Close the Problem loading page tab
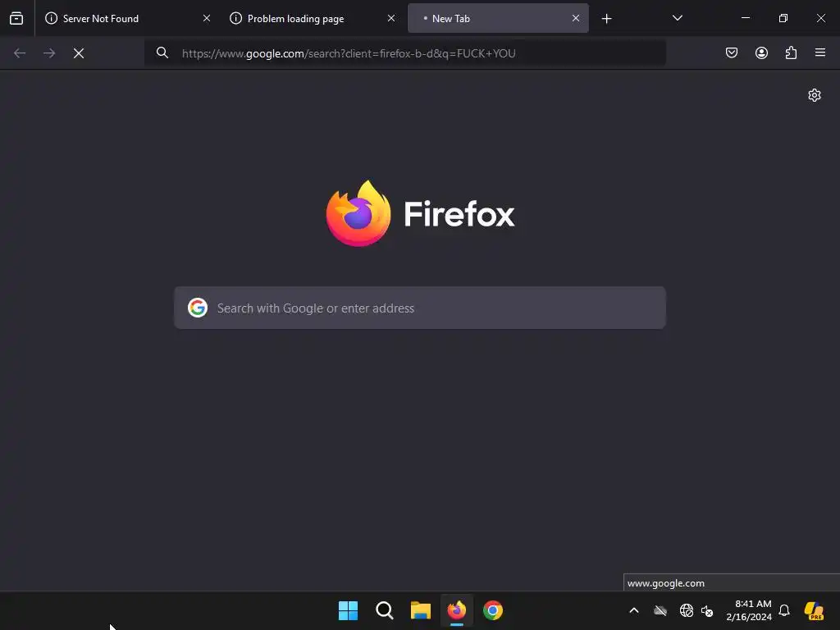Screen dimensions: 840x630 391,18
